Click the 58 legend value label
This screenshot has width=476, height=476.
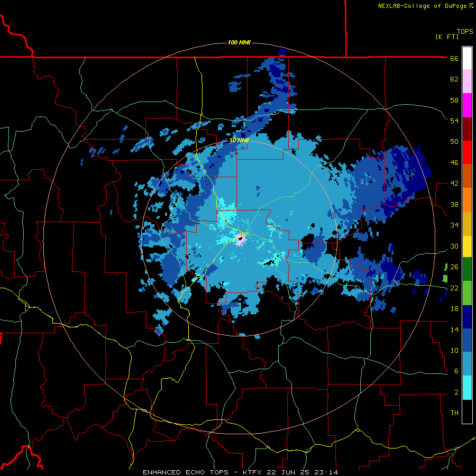[x=454, y=100]
